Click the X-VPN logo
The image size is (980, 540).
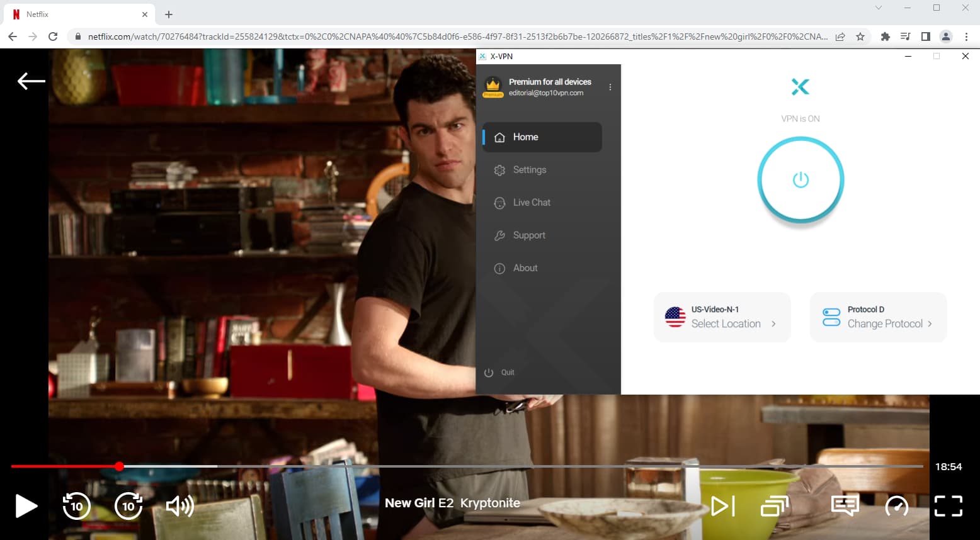point(801,87)
